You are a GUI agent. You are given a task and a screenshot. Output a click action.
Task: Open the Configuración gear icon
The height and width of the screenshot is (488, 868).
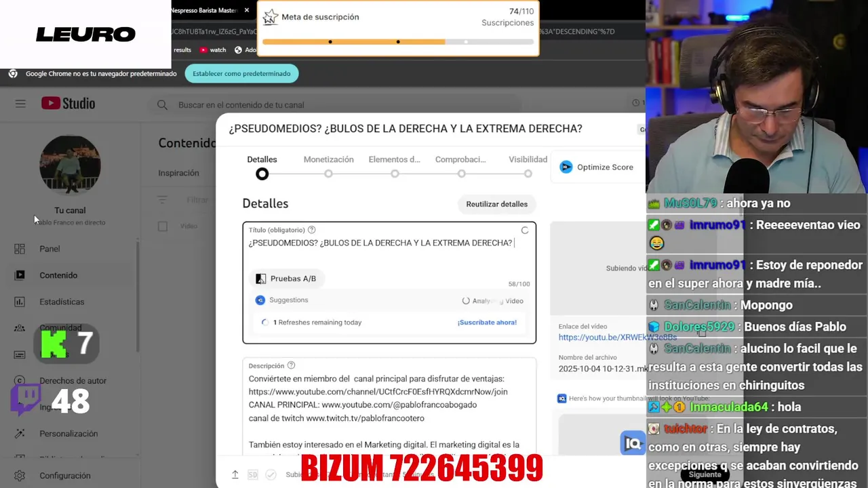click(20, 476)
